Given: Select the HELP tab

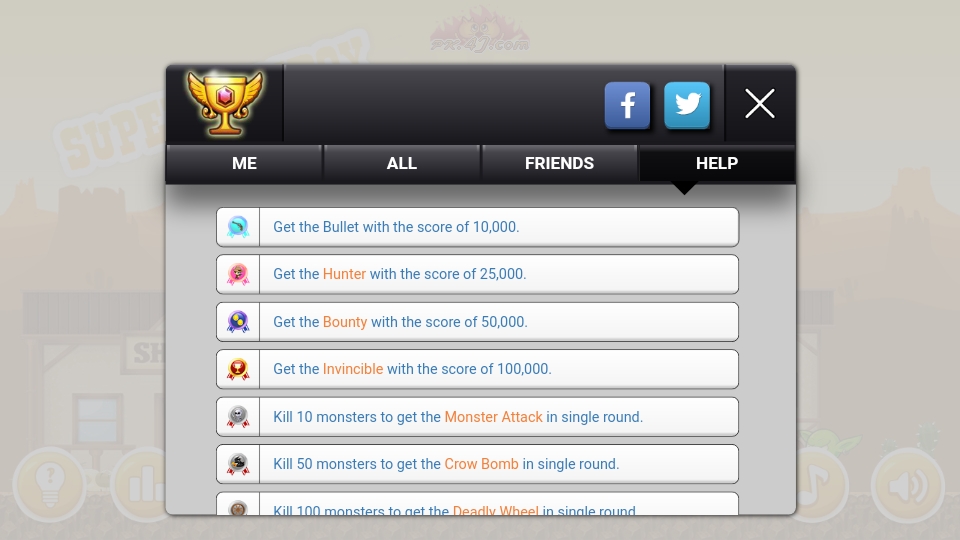Looking at the screenshot, I should click(x=717, y=163).
